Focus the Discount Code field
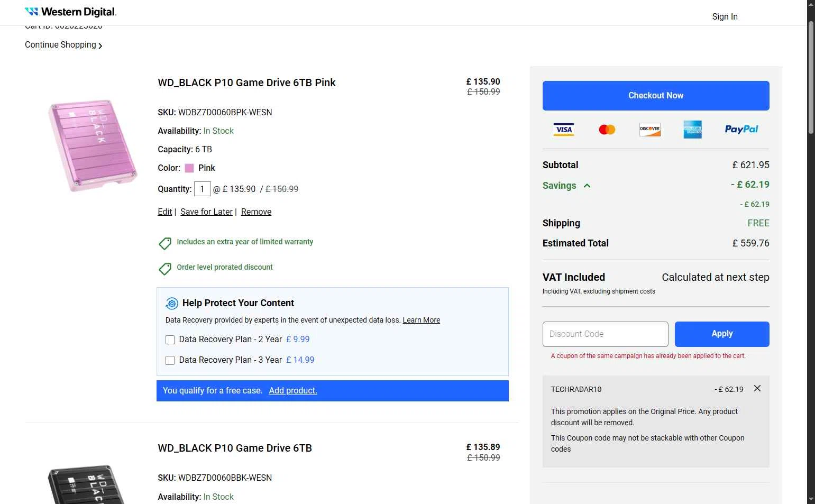The width and height of the screenshot is (815, 504). 606,334
